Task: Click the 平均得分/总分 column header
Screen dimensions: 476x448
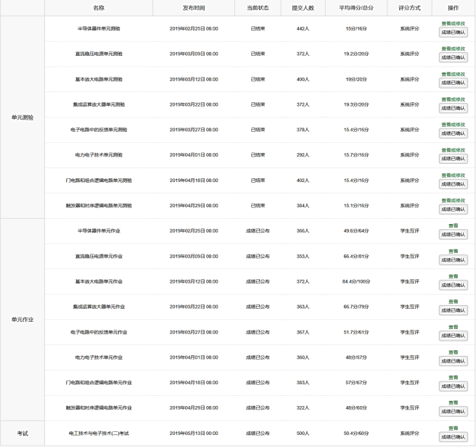Action: (356, 8)
